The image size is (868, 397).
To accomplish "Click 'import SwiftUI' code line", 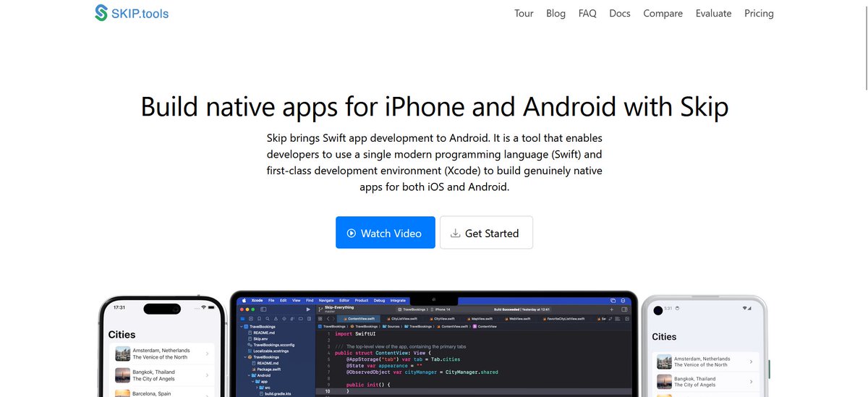I will coord(355,334).
